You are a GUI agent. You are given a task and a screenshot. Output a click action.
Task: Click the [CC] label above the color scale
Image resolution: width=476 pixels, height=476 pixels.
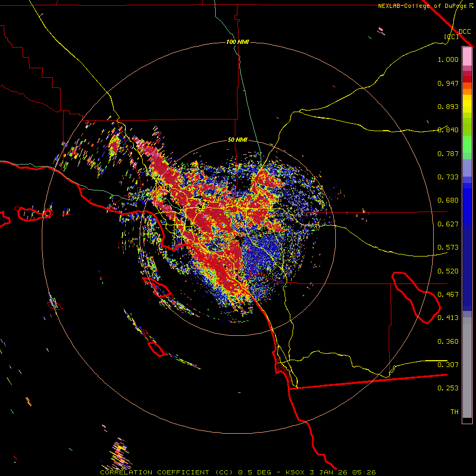[451, 36]
